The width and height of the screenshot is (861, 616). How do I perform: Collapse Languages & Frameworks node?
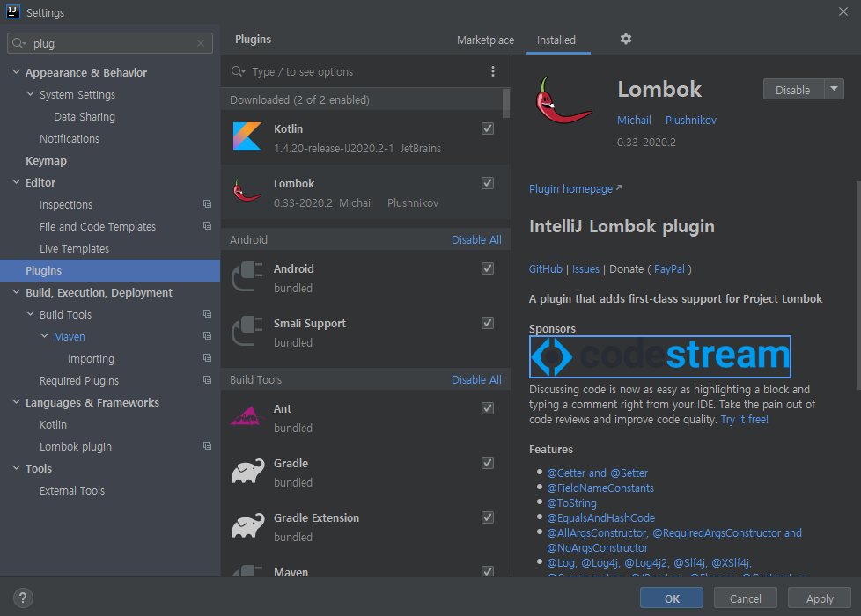click(17, 402)
